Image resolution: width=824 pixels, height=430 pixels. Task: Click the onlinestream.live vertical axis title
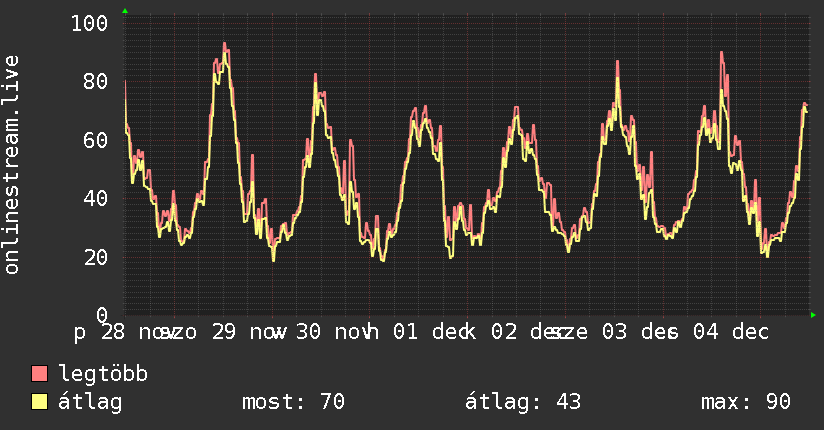coord(11,165)
